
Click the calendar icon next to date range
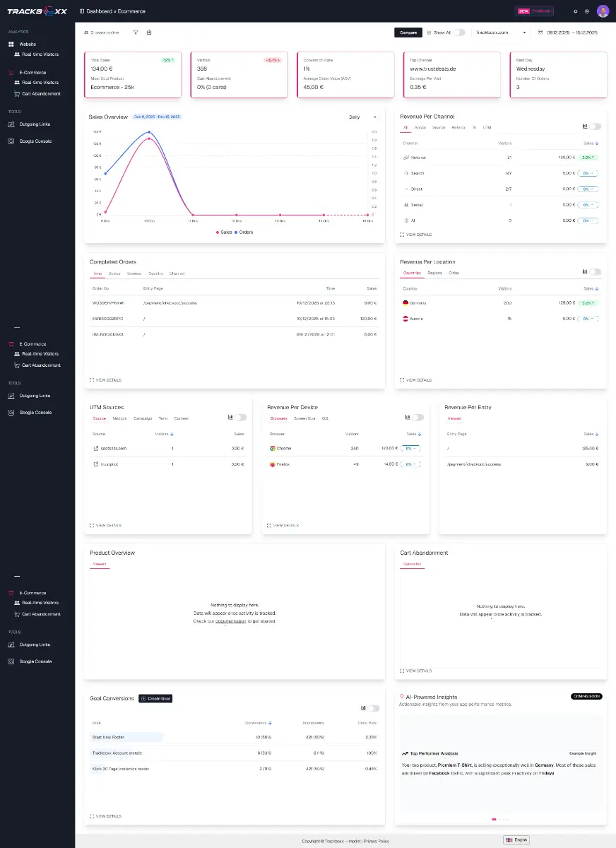pos(540,33)
